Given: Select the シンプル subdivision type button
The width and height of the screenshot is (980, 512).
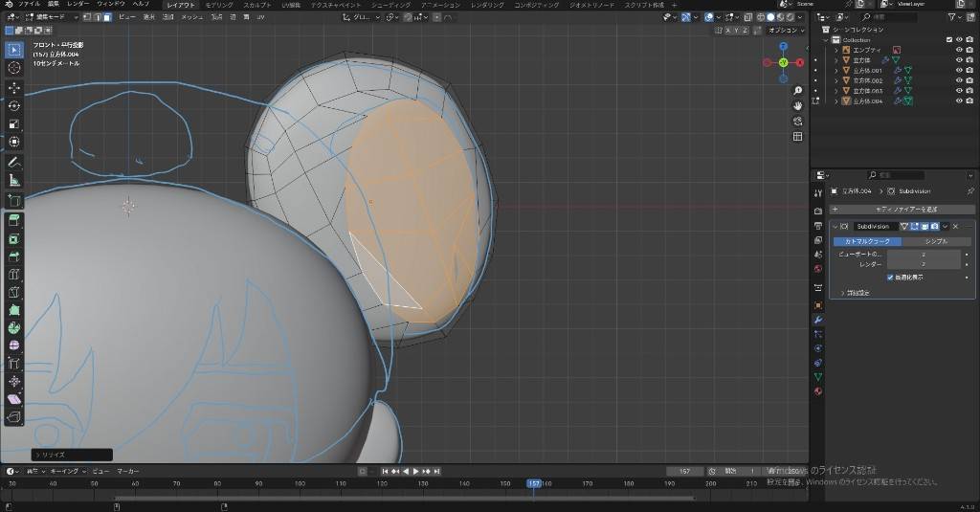Looking at the screenshot, I should [935, 241].
